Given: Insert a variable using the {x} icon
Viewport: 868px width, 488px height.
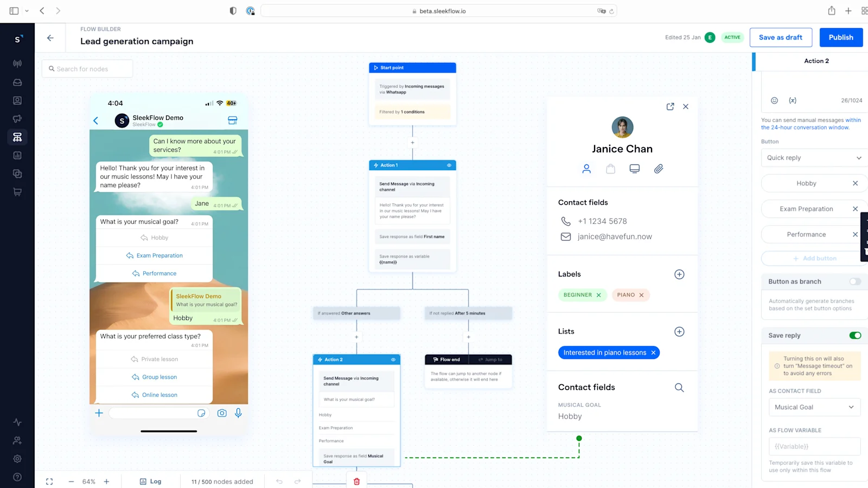Looking at the screenshot, I should pos(793,100).
